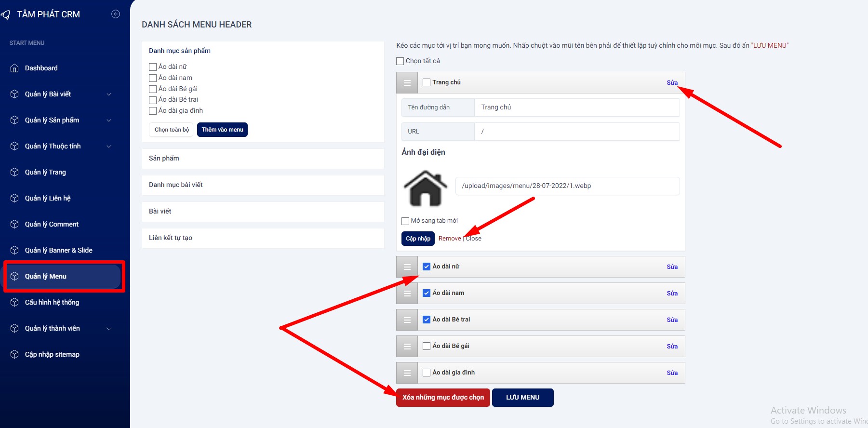Viewport: 868px width, 428px height.
Task: Expand the Danh mục bài viết panel
Action: pos(263,185)
